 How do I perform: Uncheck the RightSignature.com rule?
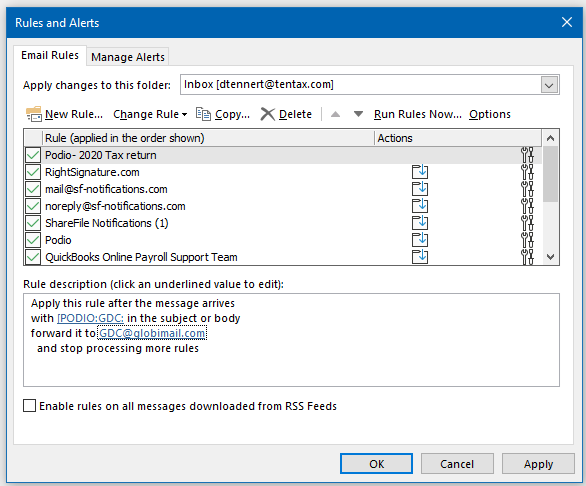coord(33,172)
